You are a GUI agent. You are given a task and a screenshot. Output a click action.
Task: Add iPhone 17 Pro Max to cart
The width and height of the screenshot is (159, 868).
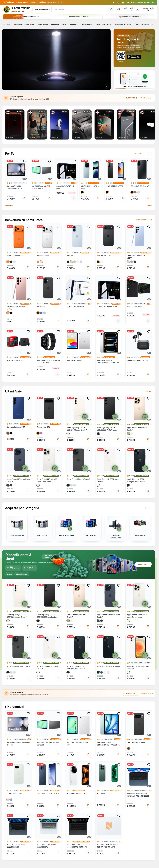(28, 267)
